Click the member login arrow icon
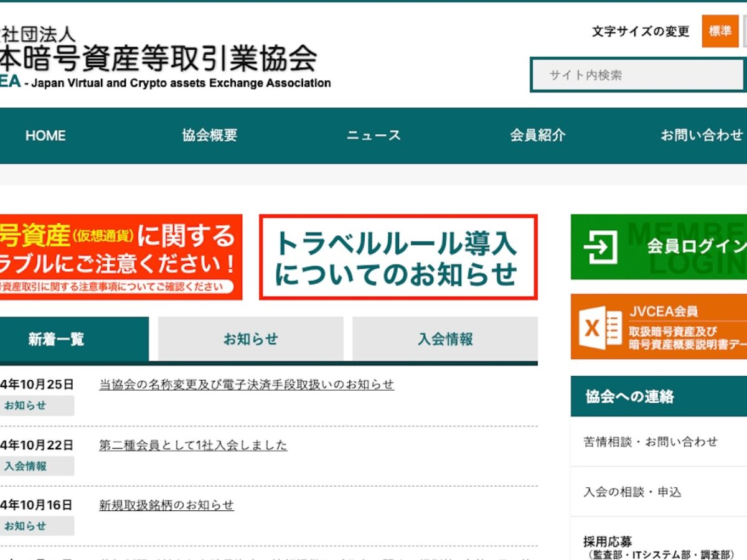The width and height of the screenshot is (747, 560). coord(599,247)
